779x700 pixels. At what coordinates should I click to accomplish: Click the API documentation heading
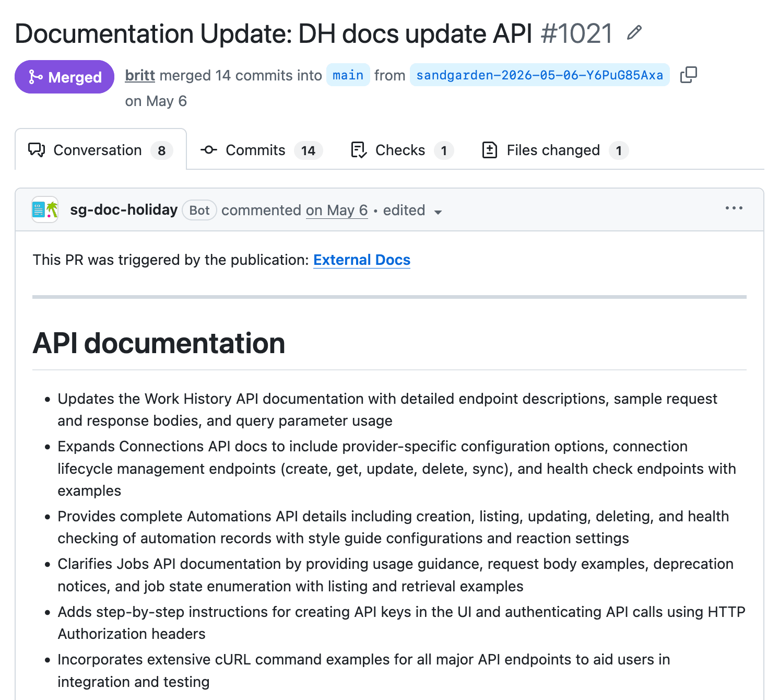(x=159, y=343)
